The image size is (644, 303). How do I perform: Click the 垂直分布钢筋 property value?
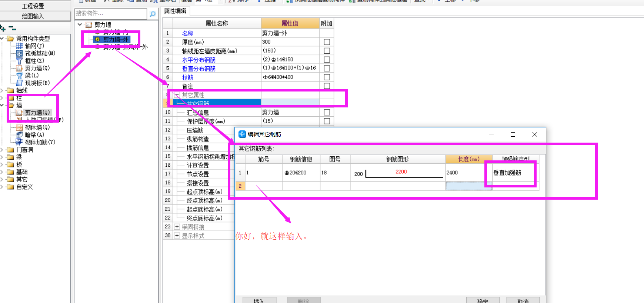(290, 68)
